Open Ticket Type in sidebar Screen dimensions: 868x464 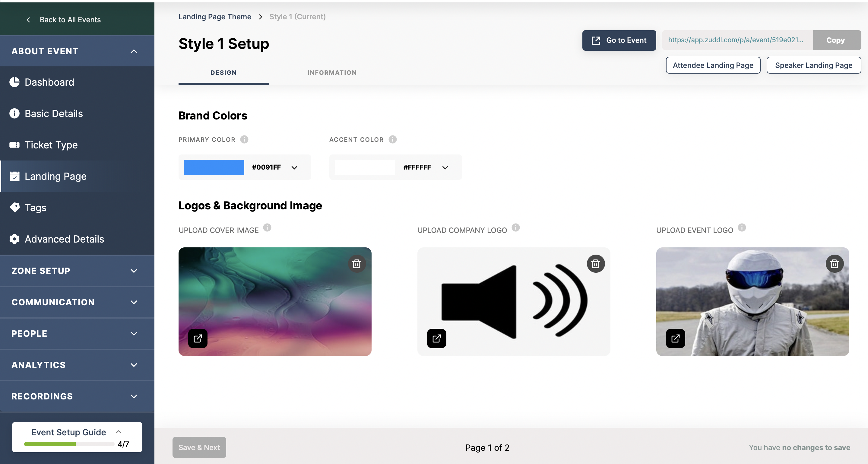point(51,145)
